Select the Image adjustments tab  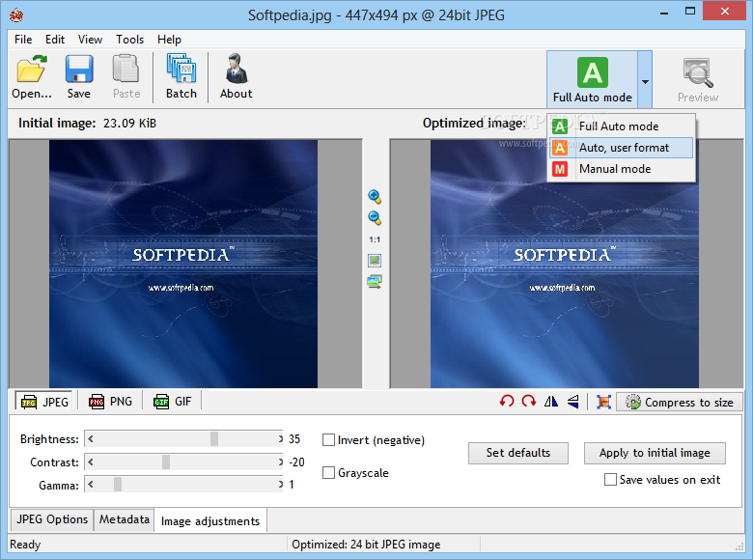click(210, 520)
